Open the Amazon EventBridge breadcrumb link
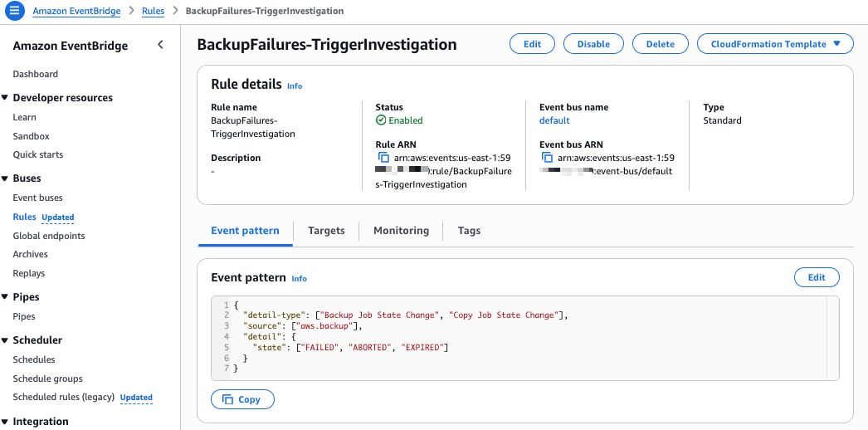This screenshot has height=430, width=868. pyautogui.click(x=76, y=11)
